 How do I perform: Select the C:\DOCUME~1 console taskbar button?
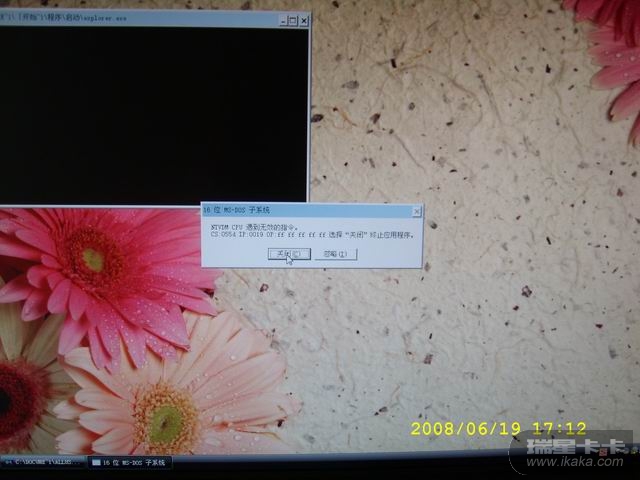click(43, 462)
